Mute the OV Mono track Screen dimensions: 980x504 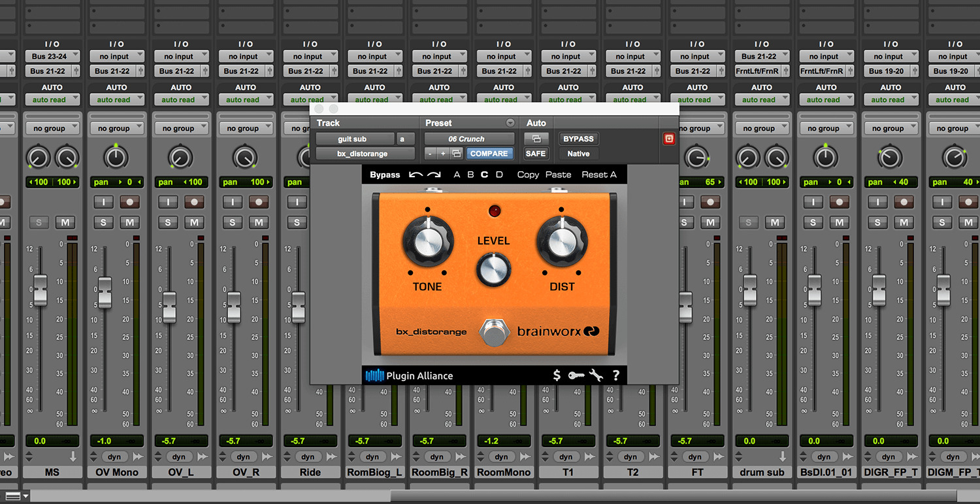point(129,223)
